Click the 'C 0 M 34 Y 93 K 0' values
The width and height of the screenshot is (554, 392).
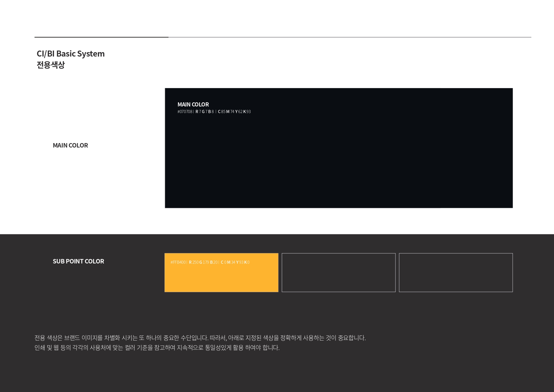tap(235, 262)
